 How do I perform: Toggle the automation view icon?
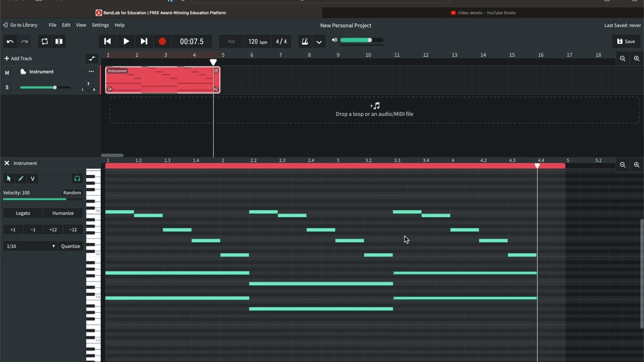[x=92, y=58]
